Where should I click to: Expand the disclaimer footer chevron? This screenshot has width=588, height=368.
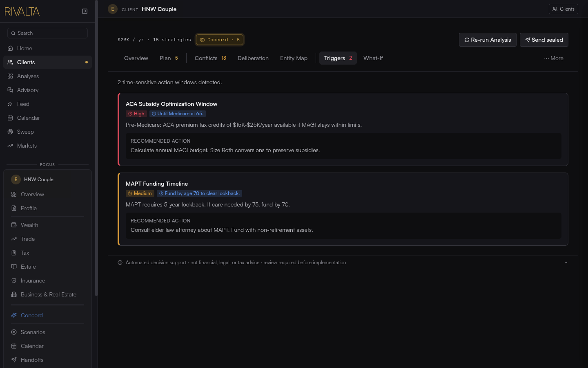pyautogui.click(x=566, y=263)
